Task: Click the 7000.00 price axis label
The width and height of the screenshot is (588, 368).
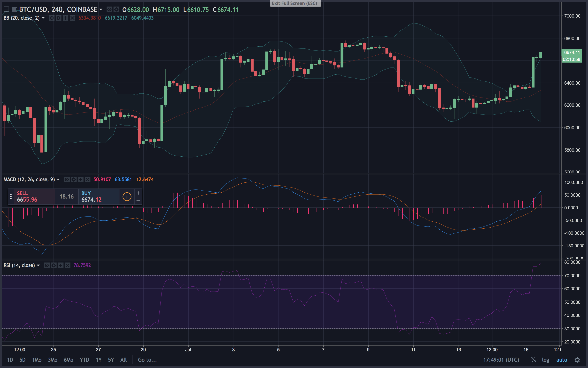Action: (x=572, y=16)
